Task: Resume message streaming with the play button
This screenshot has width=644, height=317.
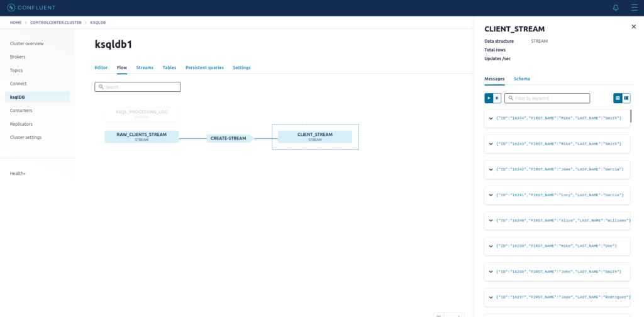Action: 489,98
